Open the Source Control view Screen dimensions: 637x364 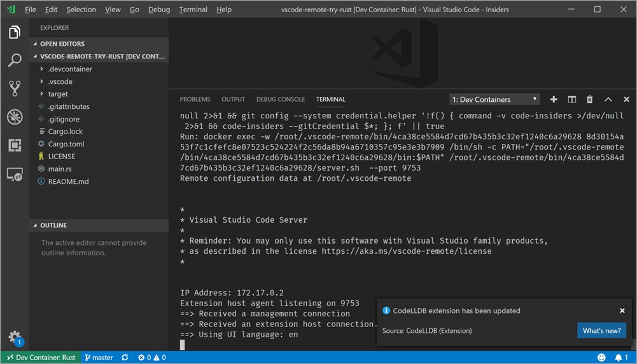pos(15,88)
